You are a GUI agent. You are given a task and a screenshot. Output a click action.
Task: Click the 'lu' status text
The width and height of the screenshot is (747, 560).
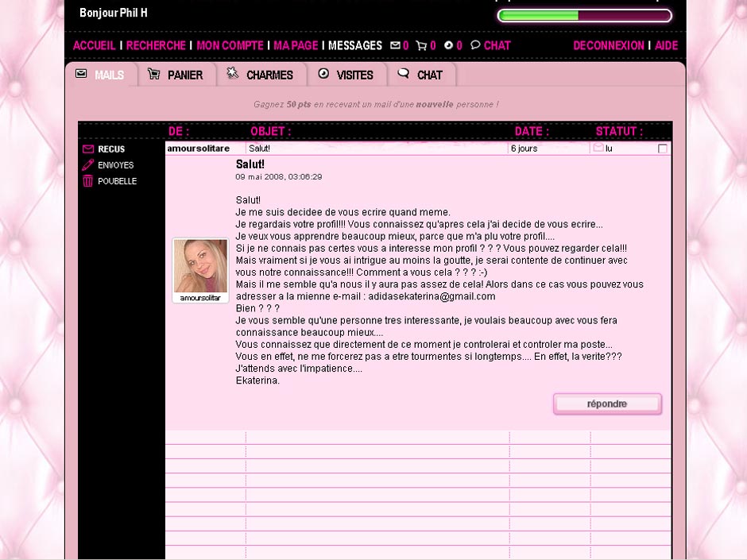609,148
